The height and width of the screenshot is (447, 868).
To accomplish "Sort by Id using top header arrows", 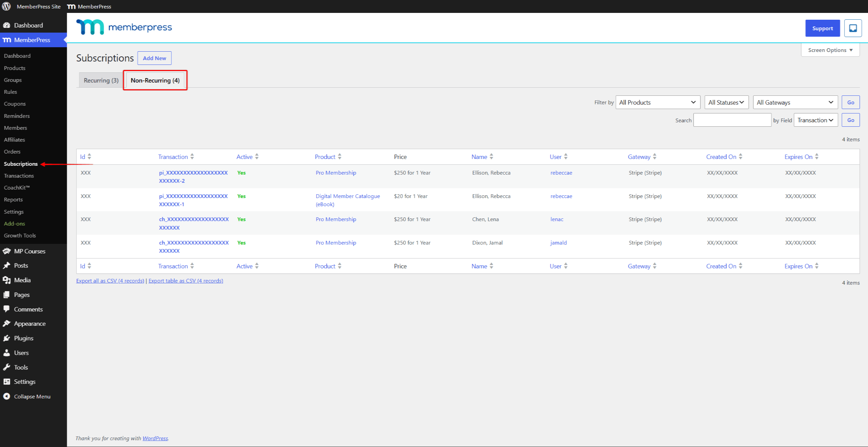I will coord(89,157).
